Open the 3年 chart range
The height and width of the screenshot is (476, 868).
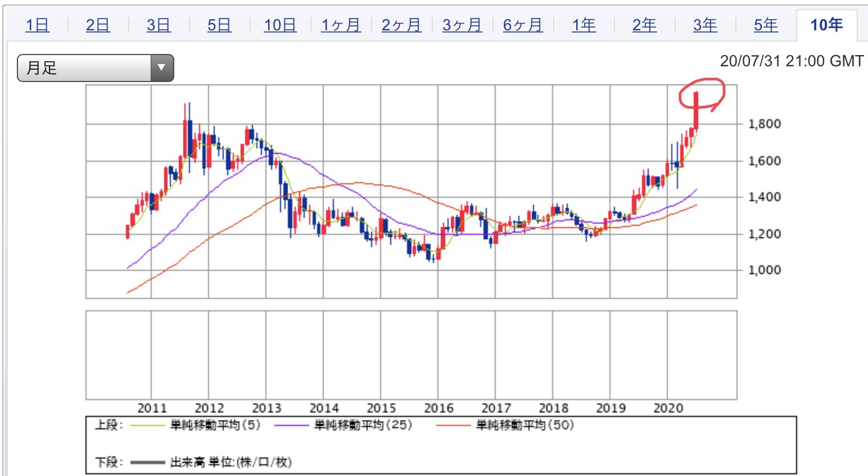tap(705, 25)
